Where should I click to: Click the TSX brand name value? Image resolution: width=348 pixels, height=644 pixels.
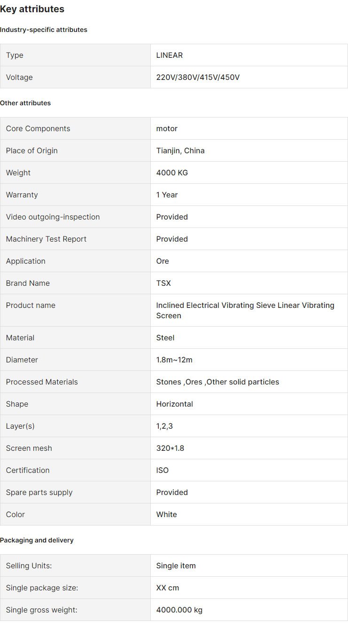click(x=163, y=283)
